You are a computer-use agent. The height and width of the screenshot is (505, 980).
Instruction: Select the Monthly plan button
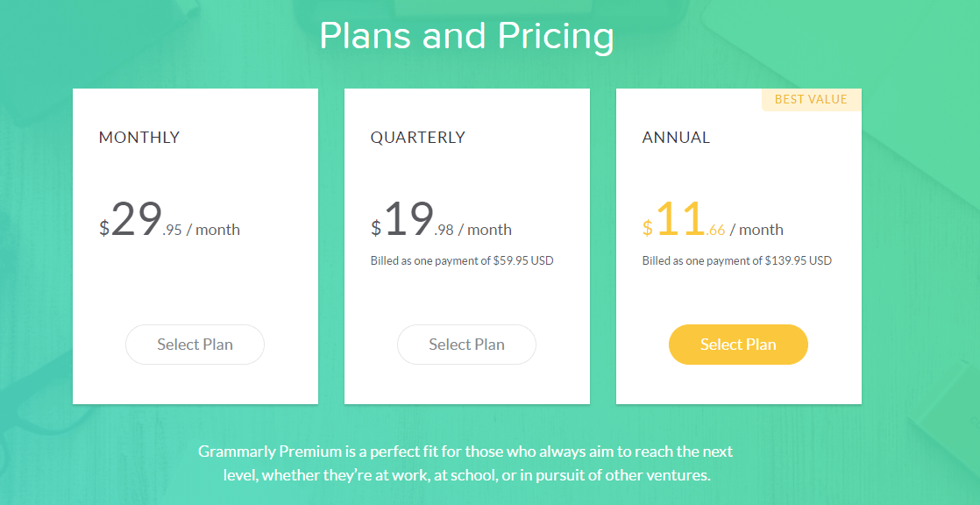(195, 345)
